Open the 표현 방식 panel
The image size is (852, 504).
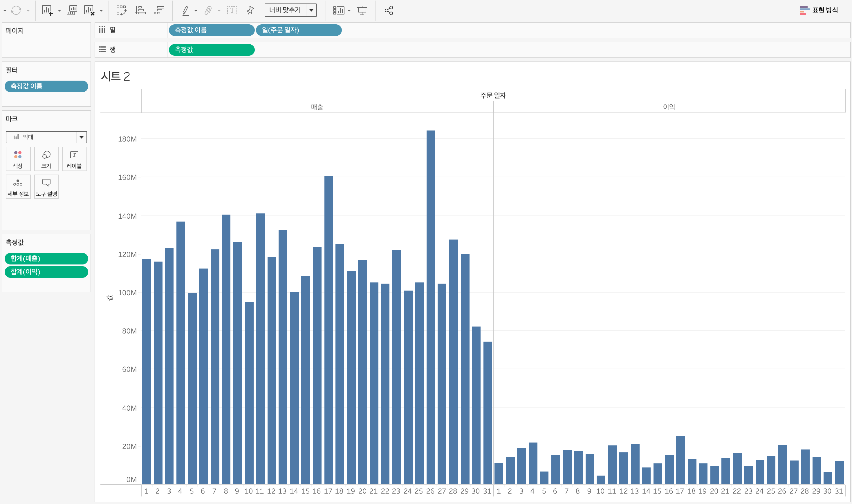[819, 10]
